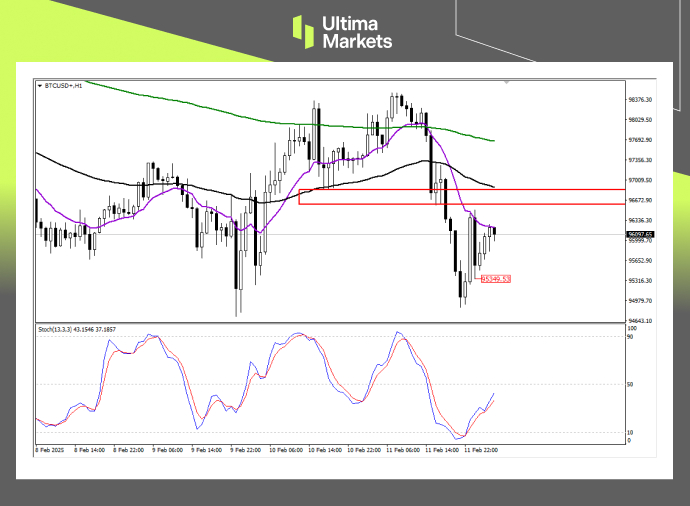Click the 8 Feb 2025 date label
The image size is (690, 506).
[x=52, y=450]
